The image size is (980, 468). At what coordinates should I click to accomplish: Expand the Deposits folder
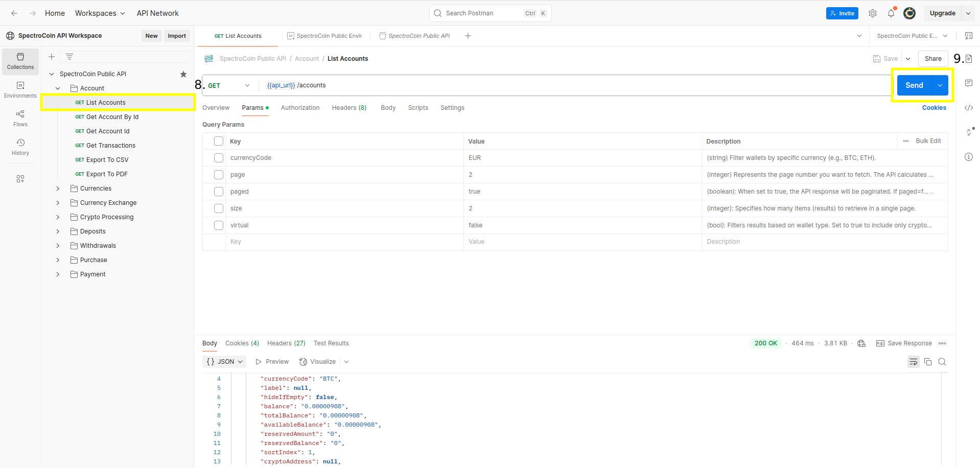(58, 231)
